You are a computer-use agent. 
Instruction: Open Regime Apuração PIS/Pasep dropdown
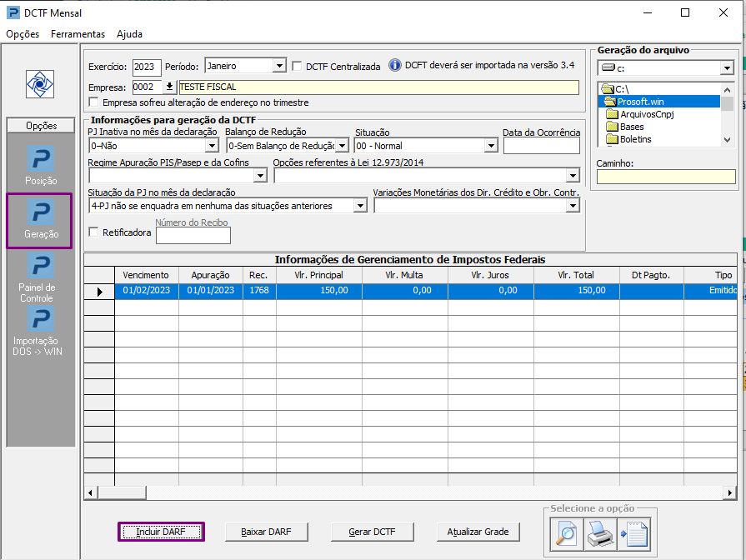(260, 176)
